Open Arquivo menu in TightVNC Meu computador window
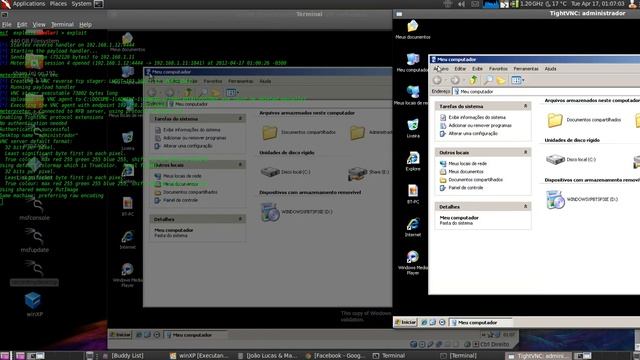This screenshot has height=360, width=640. pyautogui.click(x=441, y=69)
